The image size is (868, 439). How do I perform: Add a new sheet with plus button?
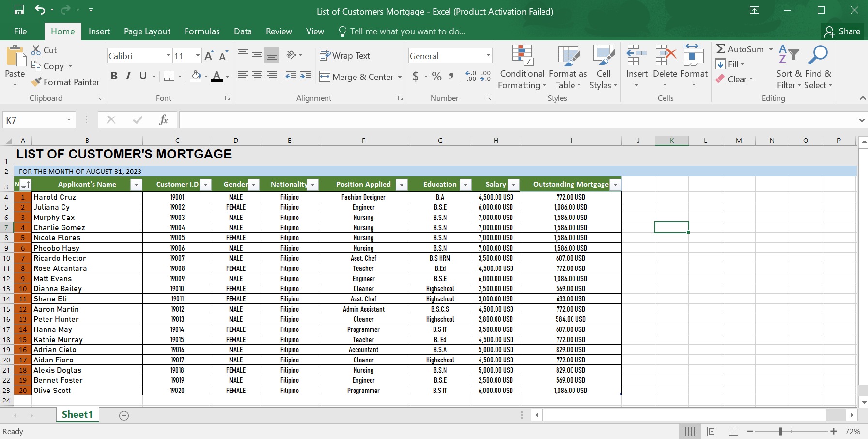pos(124,416)
